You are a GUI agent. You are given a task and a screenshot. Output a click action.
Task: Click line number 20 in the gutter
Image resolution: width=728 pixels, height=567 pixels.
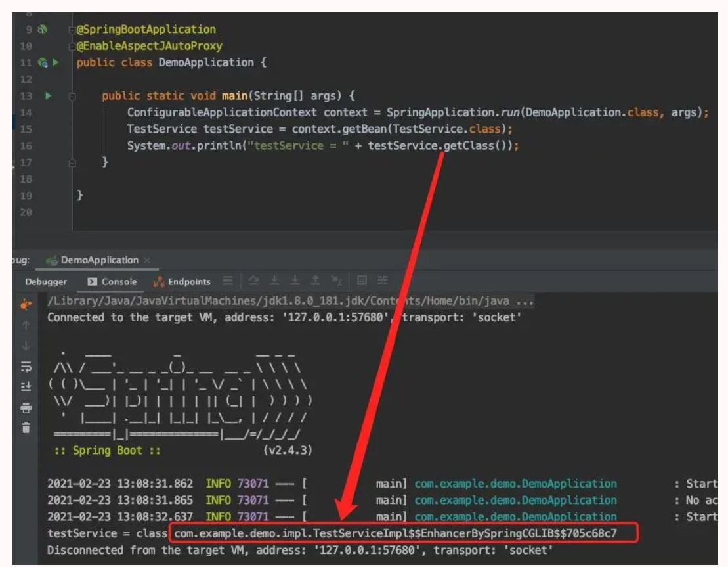pos(26,212)
